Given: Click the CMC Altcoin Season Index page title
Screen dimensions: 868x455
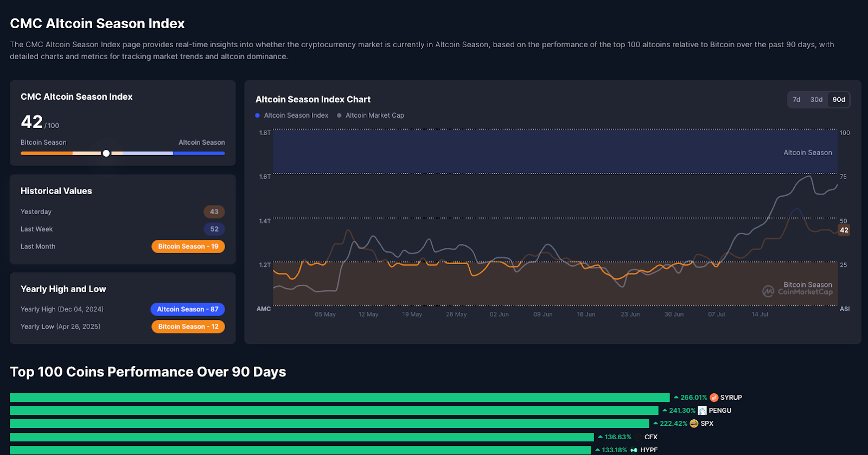Looking at the screenshot, I should pyautogui.click(x=98, y=23).
